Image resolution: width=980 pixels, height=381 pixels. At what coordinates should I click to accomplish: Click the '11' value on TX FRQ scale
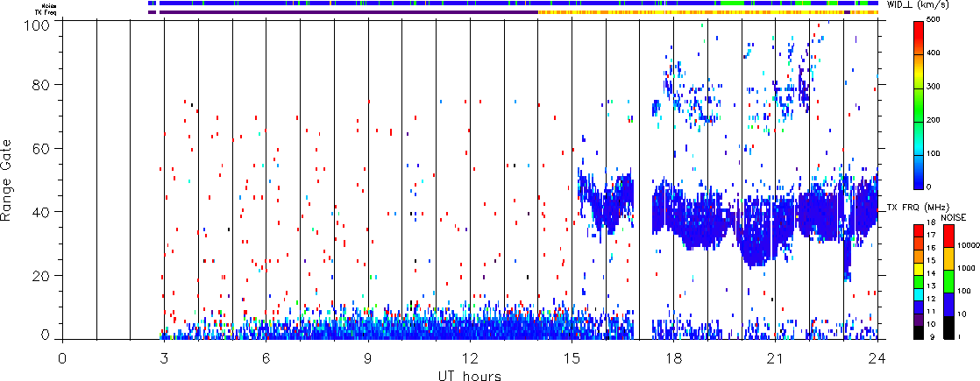point(933,310)
